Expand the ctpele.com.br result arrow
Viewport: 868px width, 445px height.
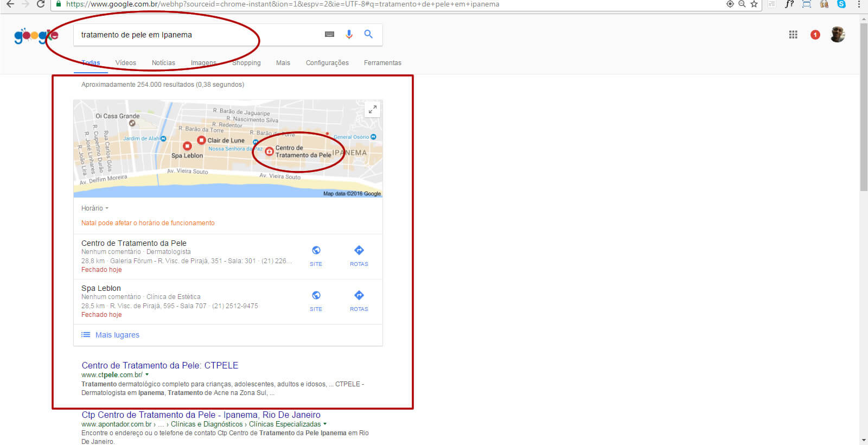point(147,374)
